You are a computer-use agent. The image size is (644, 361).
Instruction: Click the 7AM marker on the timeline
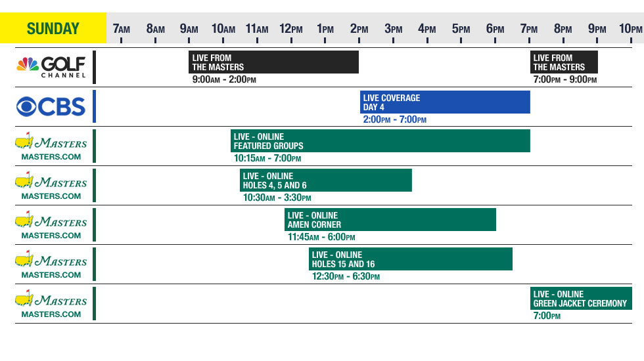pyautogui.click(x=122, y=30)
